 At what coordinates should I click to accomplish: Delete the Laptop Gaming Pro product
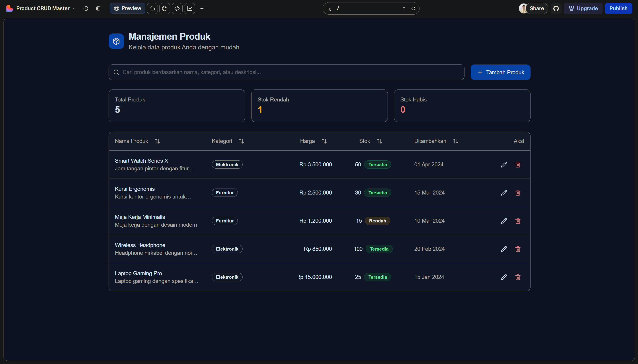click(x=518, y=277)
